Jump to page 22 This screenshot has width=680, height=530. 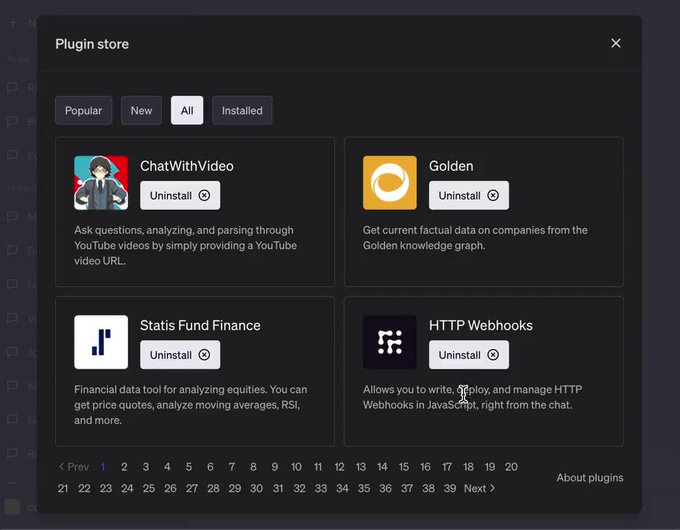(x=84, y=488)
